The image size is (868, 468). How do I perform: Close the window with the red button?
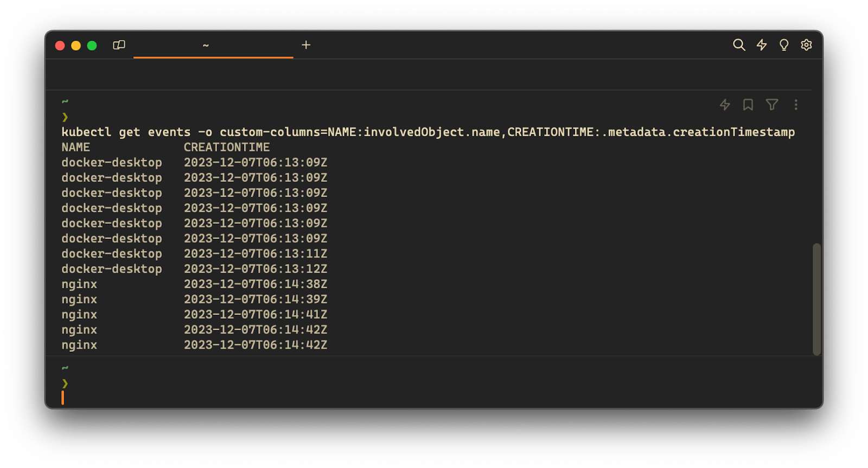click(x=60, y=46)
